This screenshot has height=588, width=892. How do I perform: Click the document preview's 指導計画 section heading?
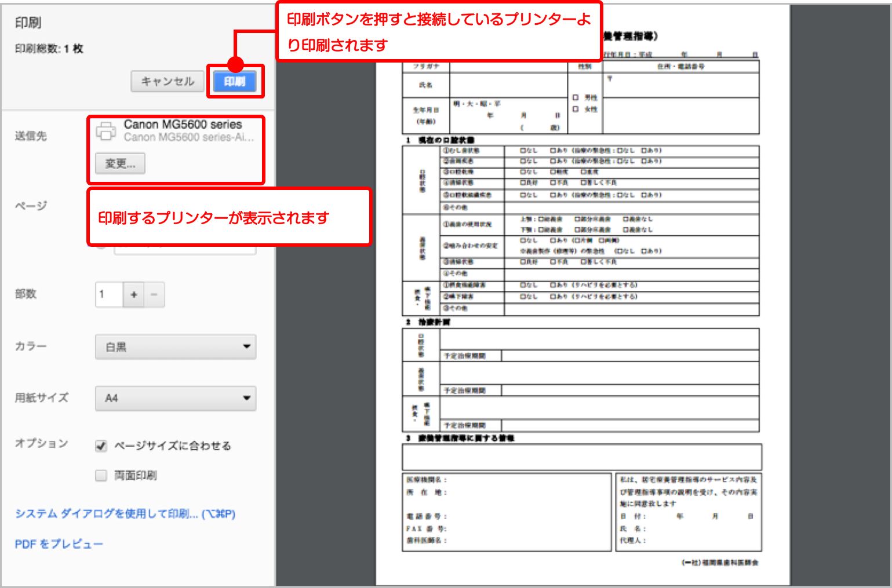[434, 322]
